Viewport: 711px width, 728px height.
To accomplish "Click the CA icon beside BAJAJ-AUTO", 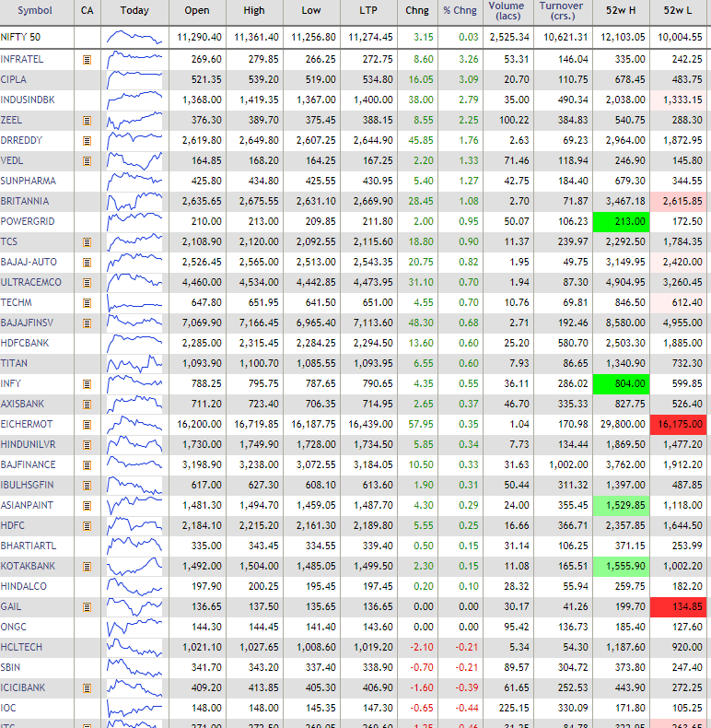I will tap(87, 262).
